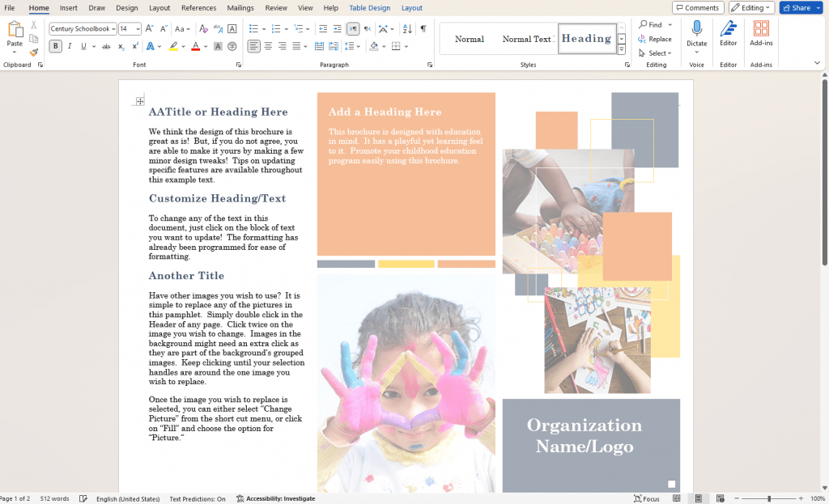Image resolution: width=829 pixels, height=504 pixels.
Task: Open the font name dropdown
Action: tap(113, 29)
